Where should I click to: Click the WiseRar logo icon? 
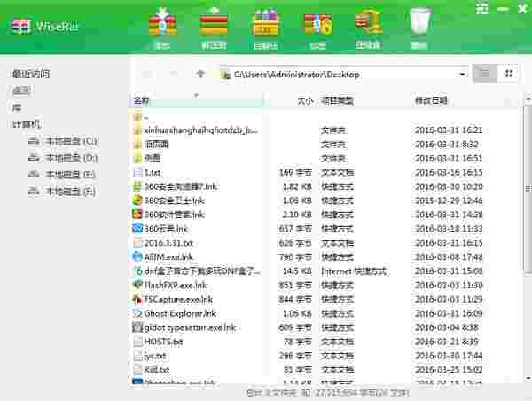[20, 26]
